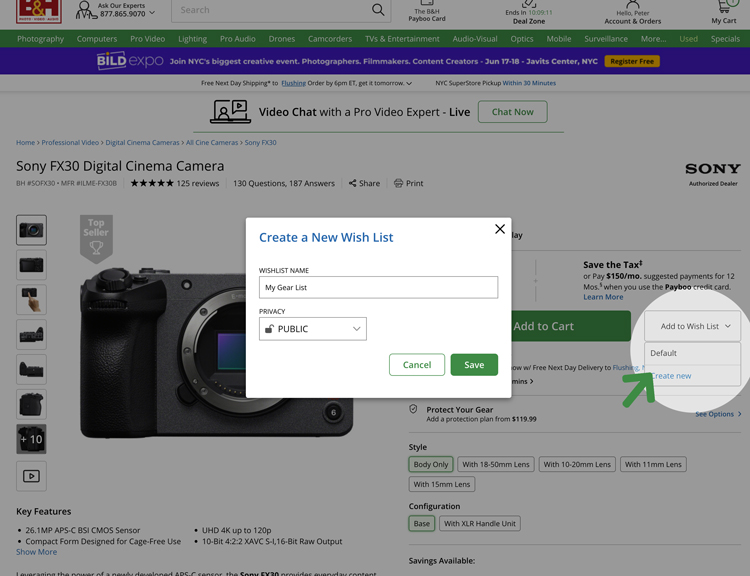
Task: Open the Drones menu
Action: click(x=282, y=39)
